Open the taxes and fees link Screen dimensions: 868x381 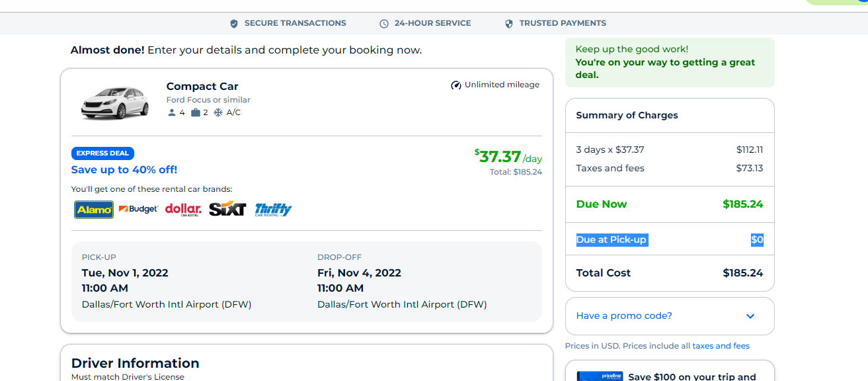click(721, 346)
